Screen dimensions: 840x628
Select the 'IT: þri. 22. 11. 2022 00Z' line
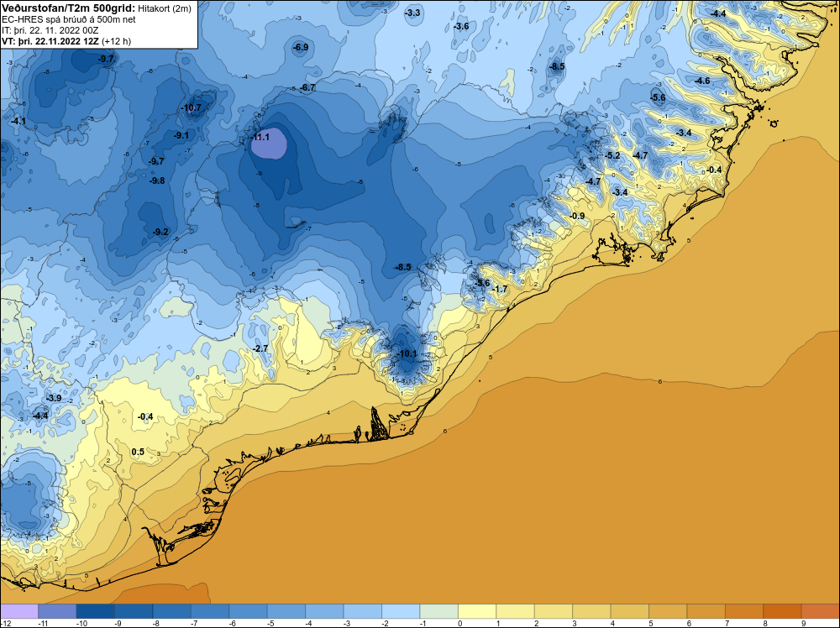coord(50,30)
